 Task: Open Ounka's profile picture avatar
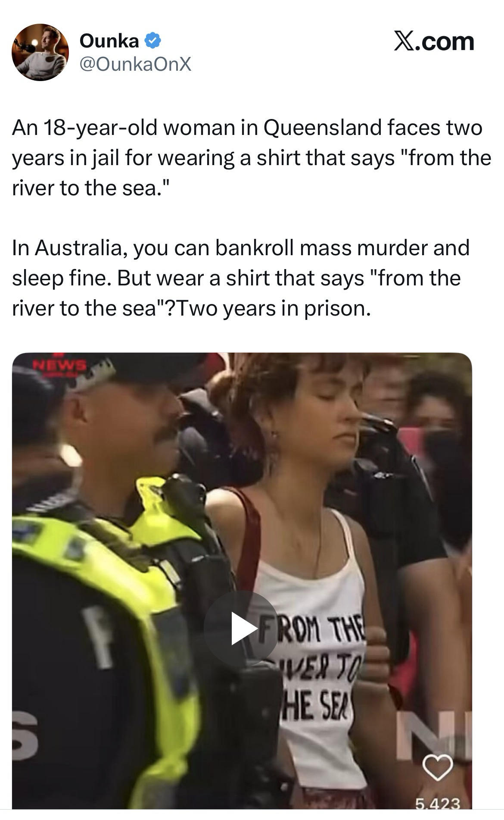pos(40,52)
